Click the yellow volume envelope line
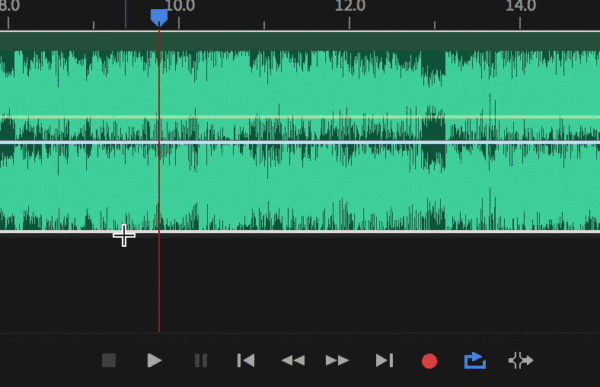The image size is (600, 387). tap(300, 117)
